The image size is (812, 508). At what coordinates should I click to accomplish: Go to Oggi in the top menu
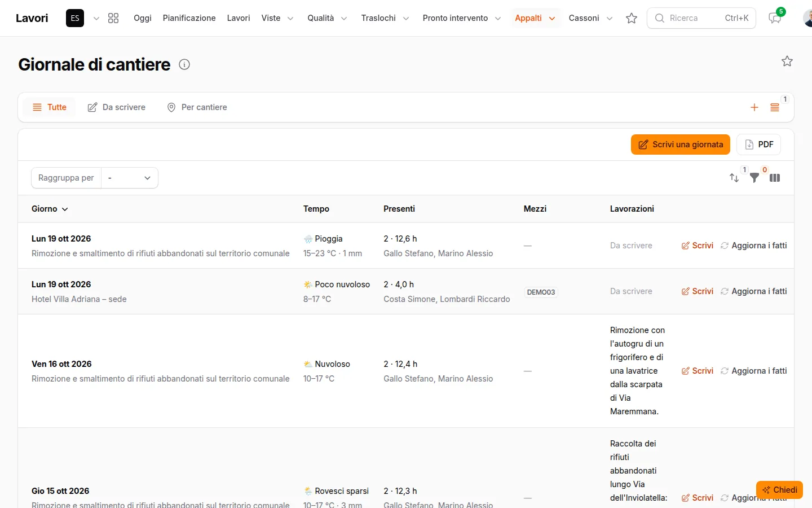point(143,18)
